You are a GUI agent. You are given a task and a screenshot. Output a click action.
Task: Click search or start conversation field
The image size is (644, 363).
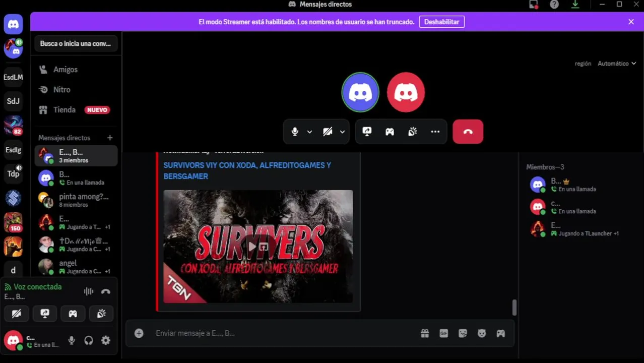point(76,43)
